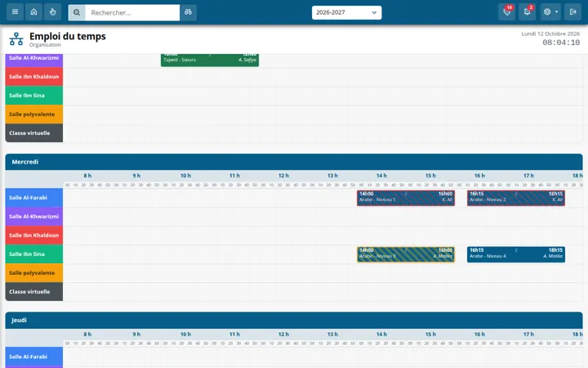Click Salle Ibn Khaldoun label above Mercredi section
Screen dimensions: 588x368
tap(34, 77)
